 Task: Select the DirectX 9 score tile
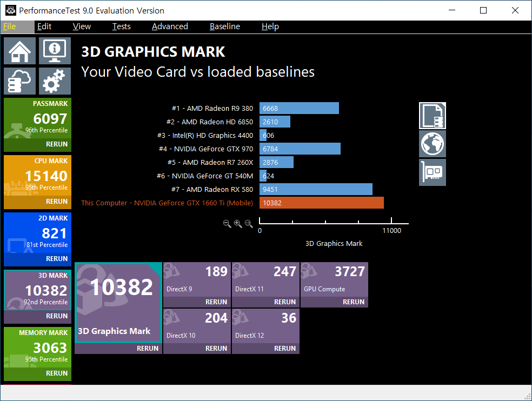coord(197,279)
